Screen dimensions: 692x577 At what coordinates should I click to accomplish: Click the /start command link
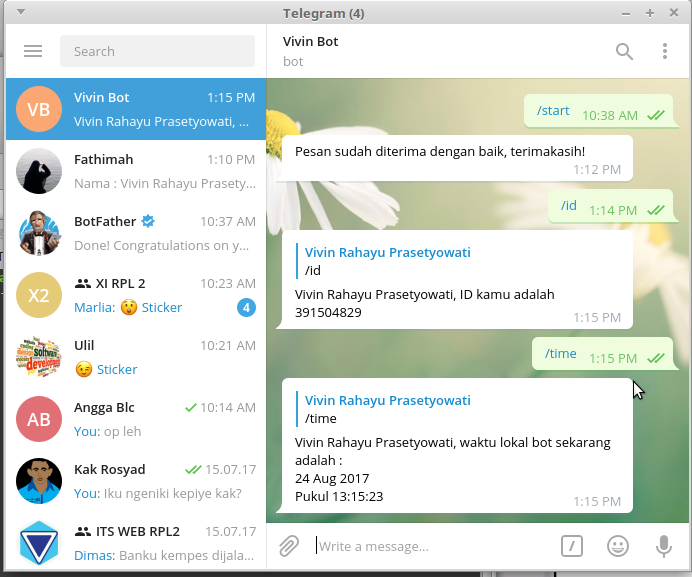[x=553, y=110]
